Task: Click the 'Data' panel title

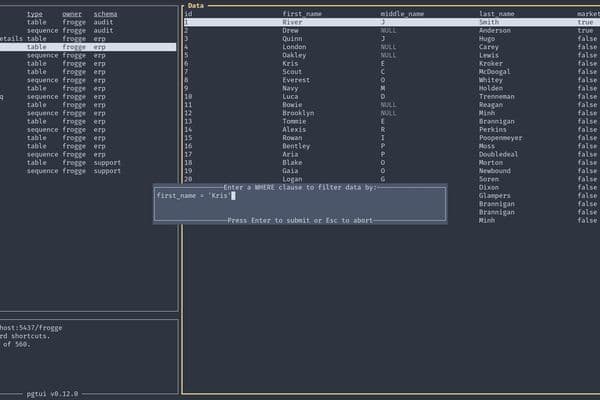Action: (196, 6)
